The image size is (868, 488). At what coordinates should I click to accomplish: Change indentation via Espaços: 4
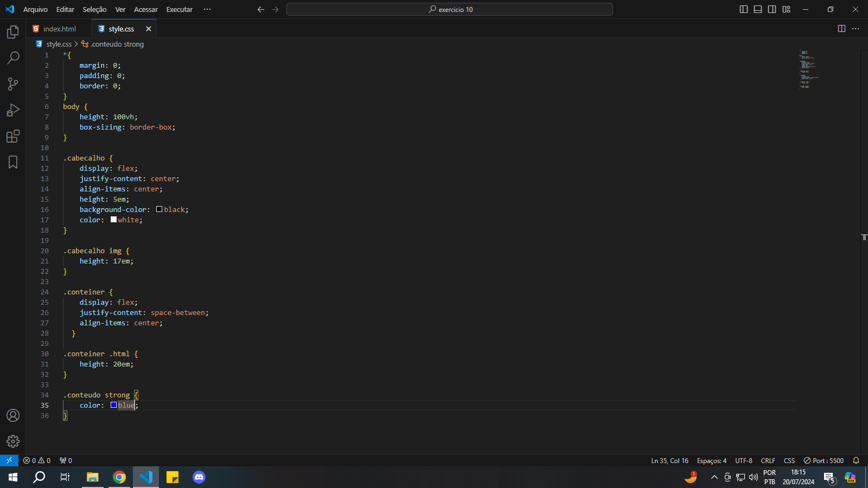click(x=711, y=460)
